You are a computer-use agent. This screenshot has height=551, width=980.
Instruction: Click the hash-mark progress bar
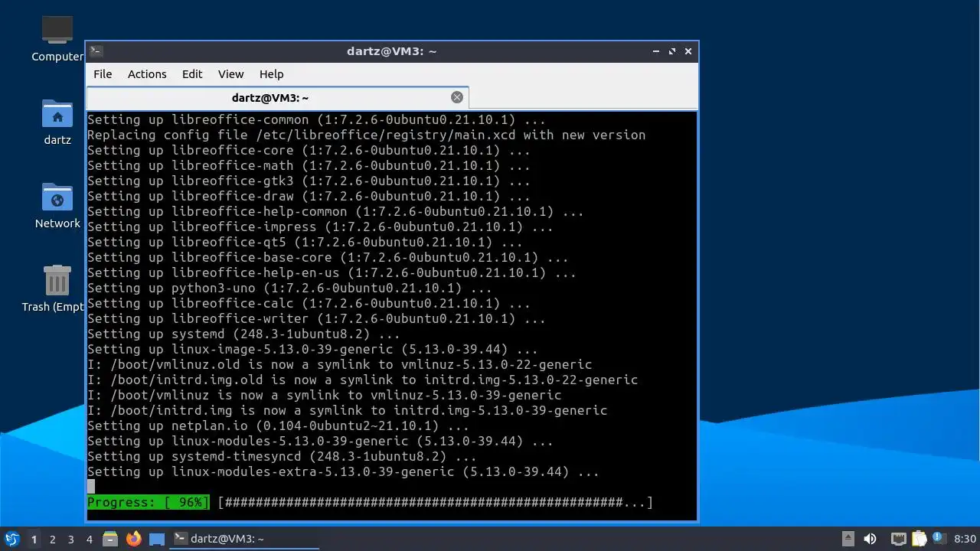coord(435,503)
